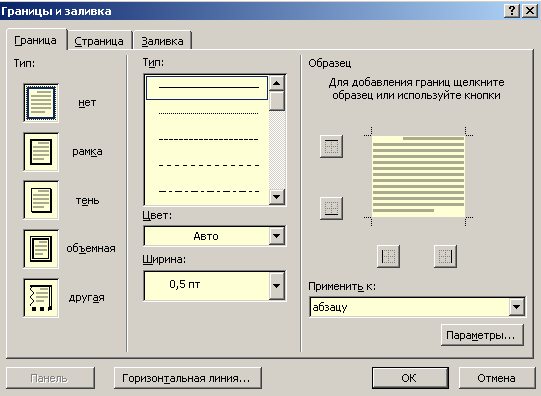Click the line style scrollbar thumb
This screenshot has height=396, width=541.
(x=277, y=100)
